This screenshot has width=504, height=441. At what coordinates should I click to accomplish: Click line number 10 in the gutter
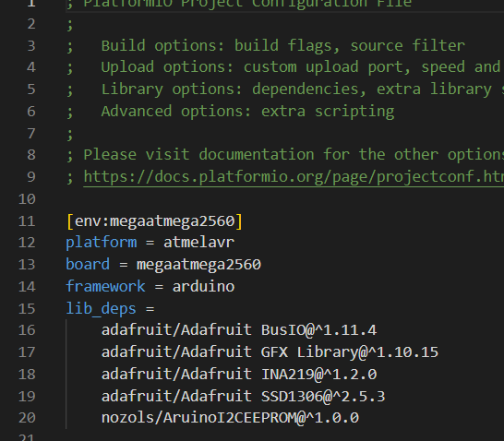tap(27, 199)
